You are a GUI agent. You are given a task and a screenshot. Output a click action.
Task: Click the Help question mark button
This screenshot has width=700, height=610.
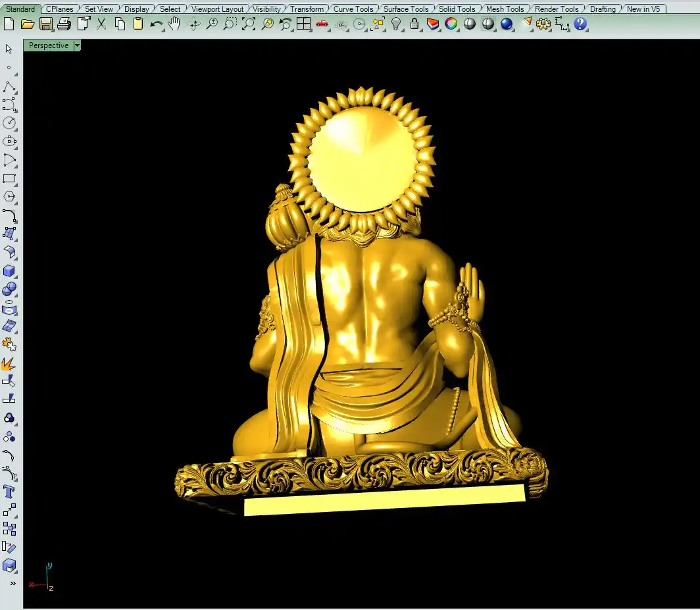coord(580,24)
